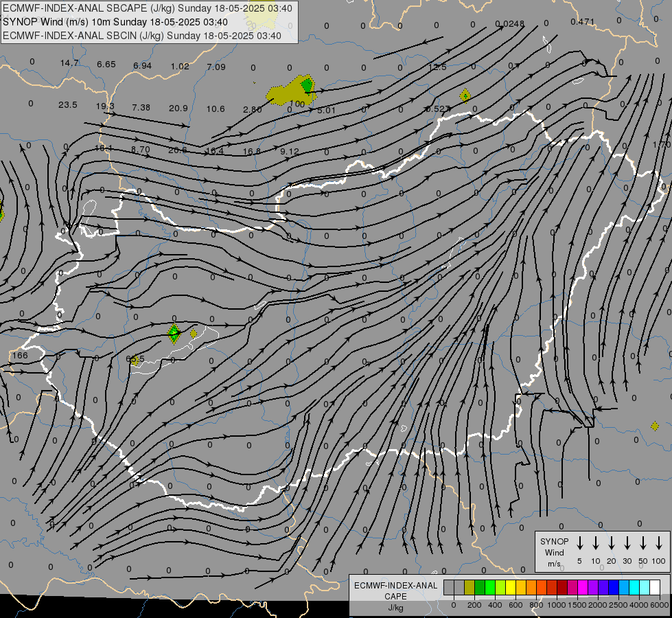Click the 1500 label in the CAPE legend

click(x=577, y=605)
